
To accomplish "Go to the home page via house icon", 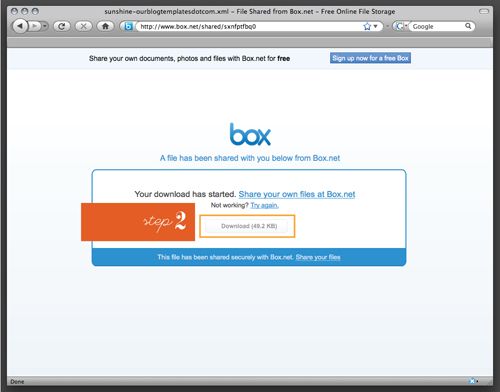I will point(105,26).
